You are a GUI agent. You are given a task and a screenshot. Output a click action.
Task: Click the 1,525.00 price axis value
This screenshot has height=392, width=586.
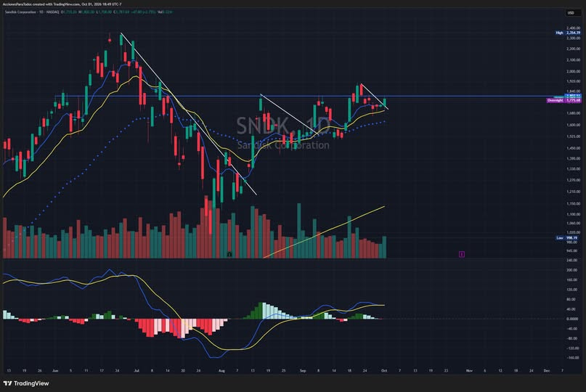pyautogui.click(x=574, y=136)
